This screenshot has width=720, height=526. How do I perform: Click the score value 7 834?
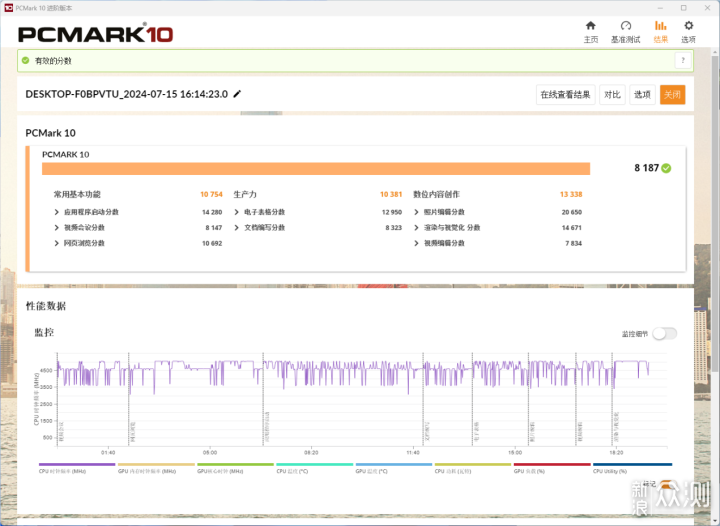tap(574, 243)
